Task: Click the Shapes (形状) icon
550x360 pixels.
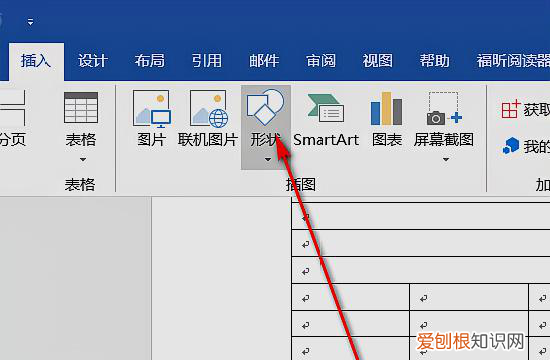Action: tap(266, 107)
